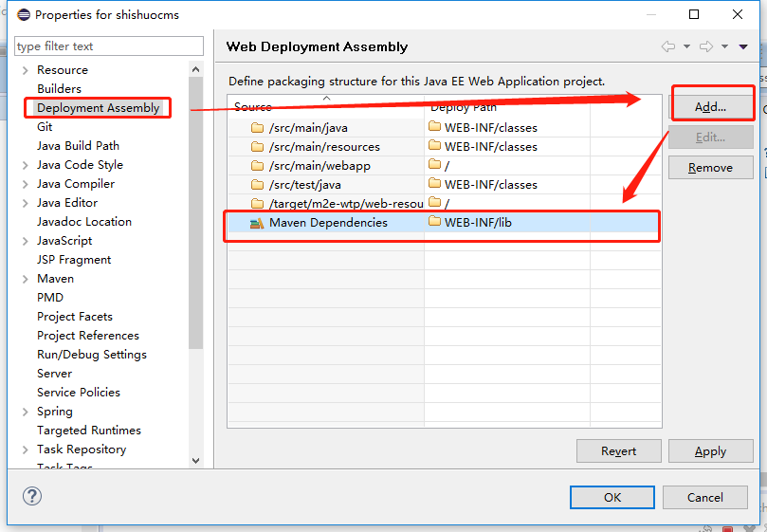The width and height of the screenshot is (767, 532).
Task: Confirm with the OK button
Action: click(612, 498)
